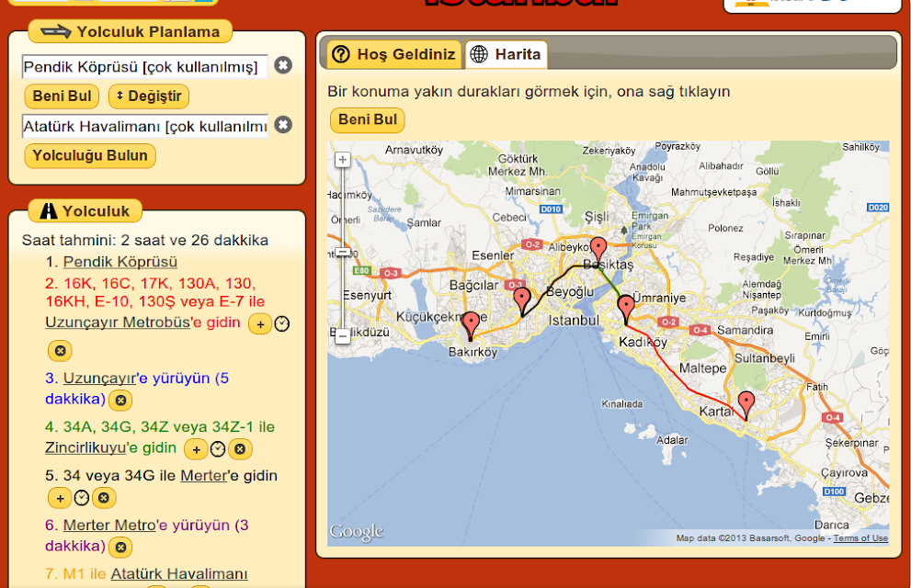Open the Merter Metro link
This screenshot has height=588, width=911.
[109, 526]
